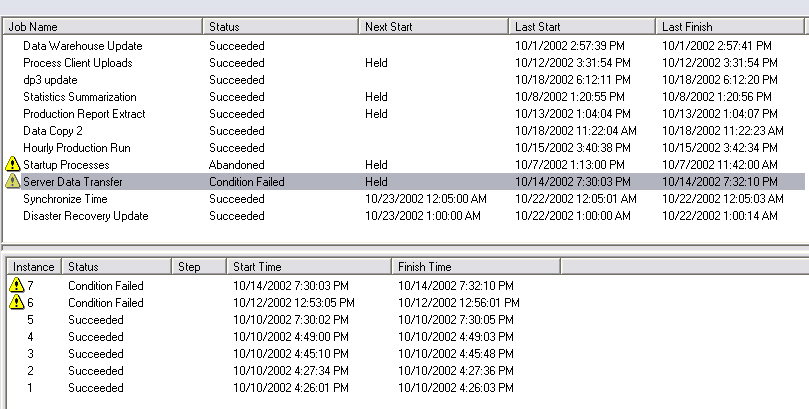Viewport: 809px width, 409px height.
Task: Sort jobs by Job Name column header
Action: click(x=103, y=27)
